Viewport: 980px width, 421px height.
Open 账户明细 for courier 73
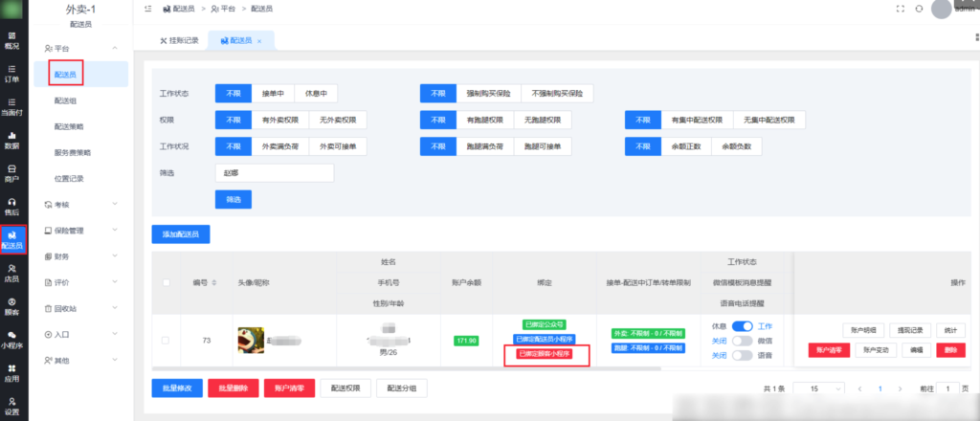pyautogui.click(x=863, y=330)
